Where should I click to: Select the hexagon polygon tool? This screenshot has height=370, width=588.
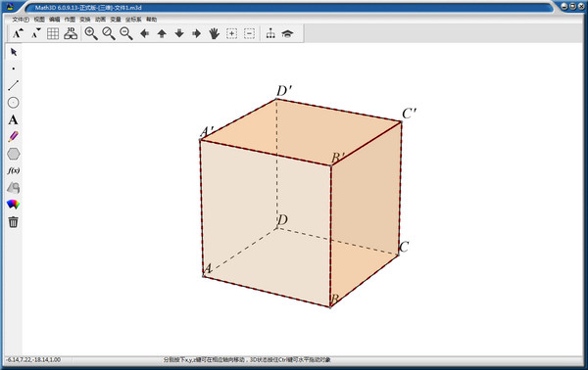coord(14,154)
